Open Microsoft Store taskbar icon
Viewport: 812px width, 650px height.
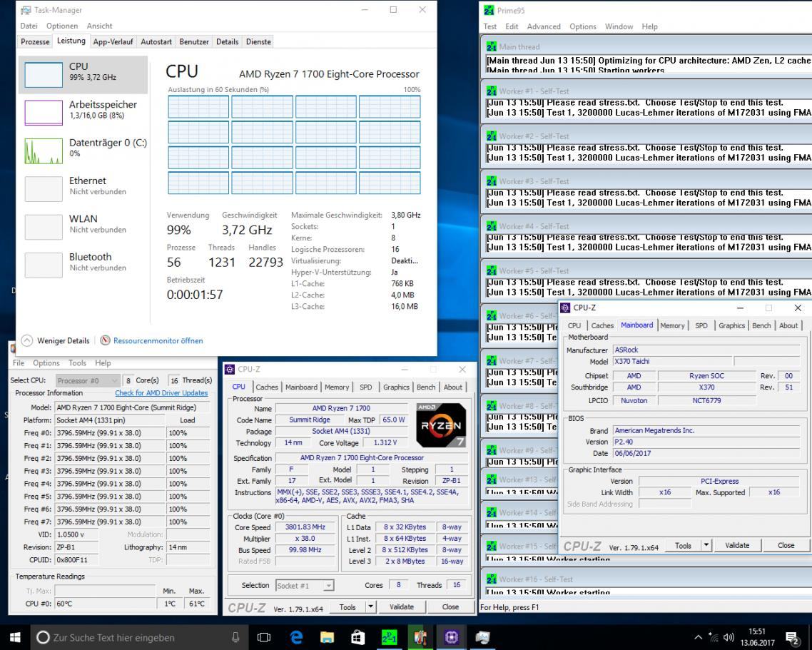point(358,637)
